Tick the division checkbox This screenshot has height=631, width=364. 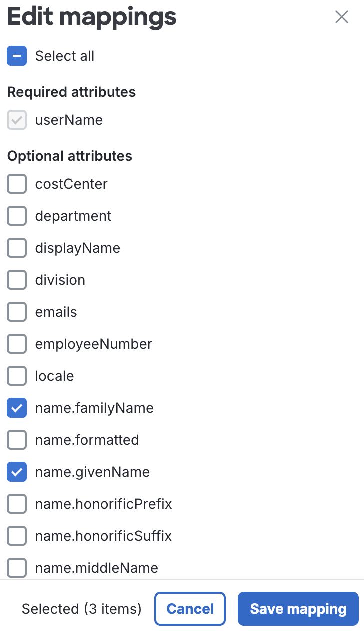[17, 280]
